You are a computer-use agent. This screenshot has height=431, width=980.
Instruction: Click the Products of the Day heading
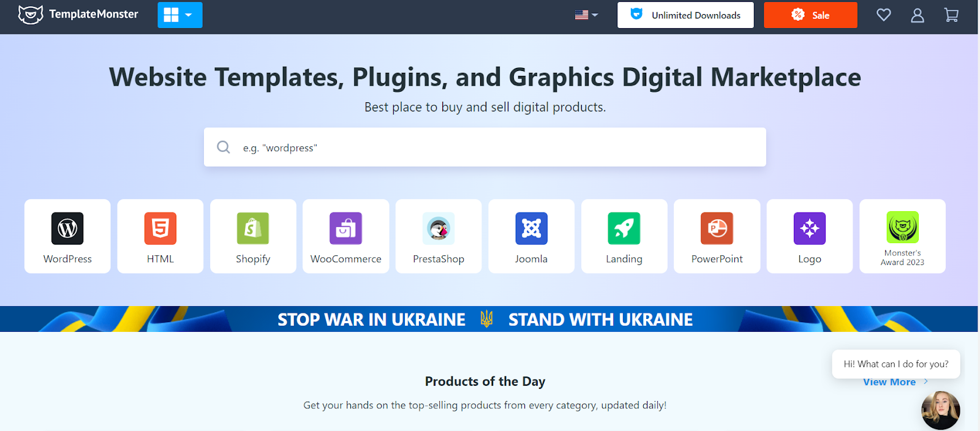coord(485,381)
